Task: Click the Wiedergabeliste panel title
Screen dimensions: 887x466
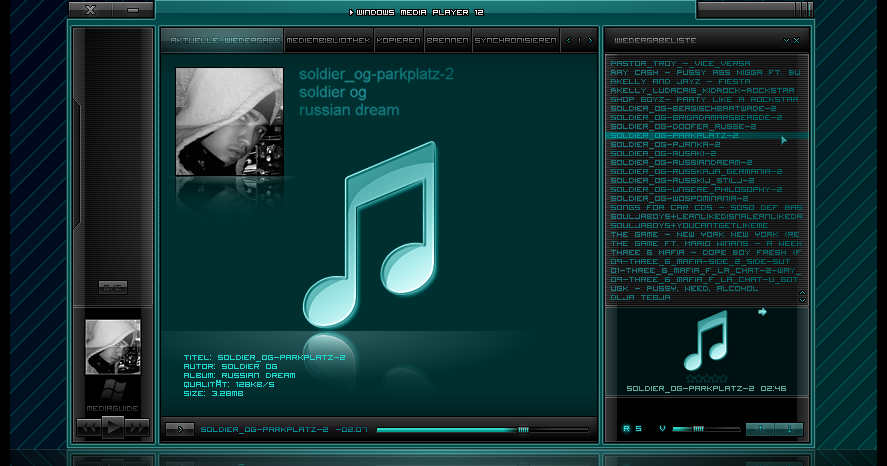Action: 655,41
